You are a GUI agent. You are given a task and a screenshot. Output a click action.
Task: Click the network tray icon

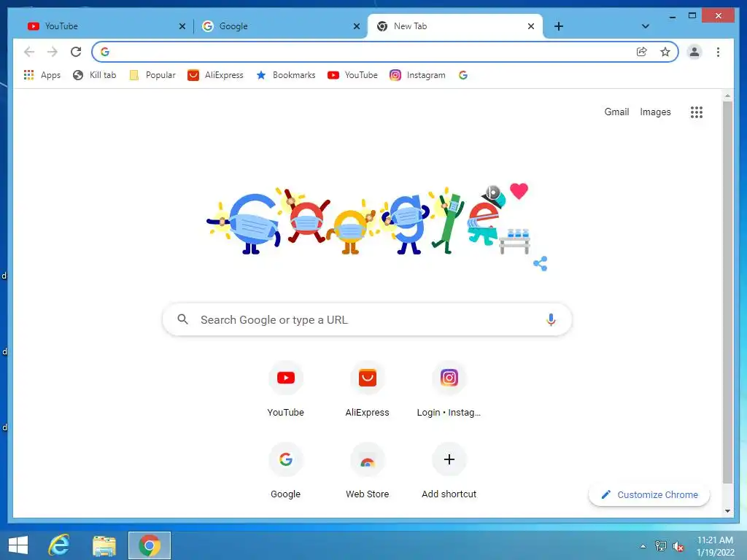pos(661,546)
